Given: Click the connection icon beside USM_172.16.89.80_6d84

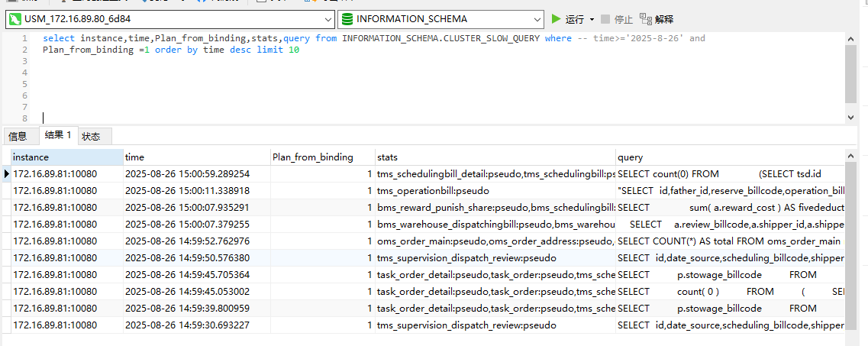Looking at the screenshot, I should (15, 19).
